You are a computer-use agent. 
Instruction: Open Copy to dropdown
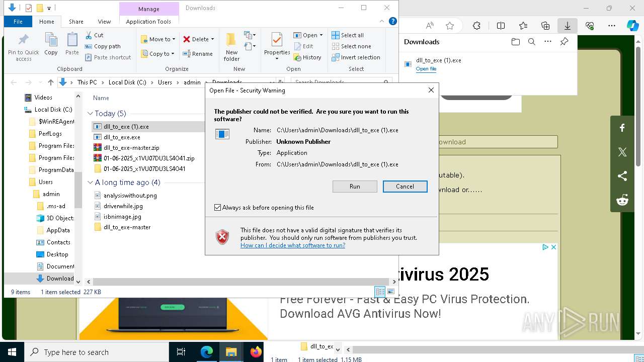pos(157,54)
